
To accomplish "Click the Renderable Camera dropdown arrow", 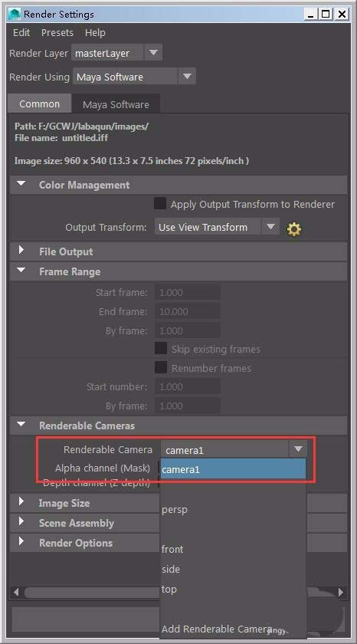I will point(298,449).
